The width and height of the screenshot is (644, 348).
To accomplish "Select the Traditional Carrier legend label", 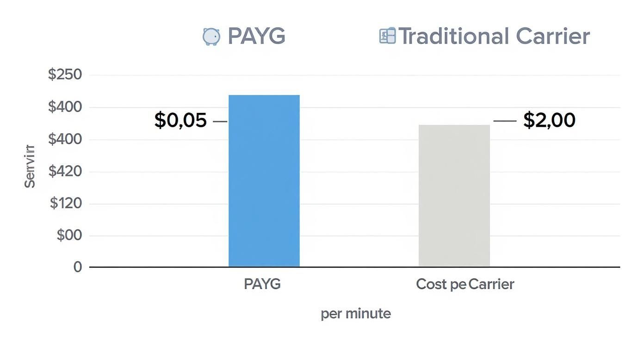I will tap(494, 36).
